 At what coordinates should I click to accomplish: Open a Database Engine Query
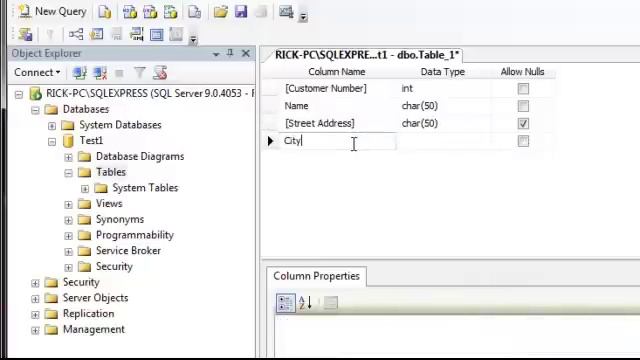coord(105,12)
